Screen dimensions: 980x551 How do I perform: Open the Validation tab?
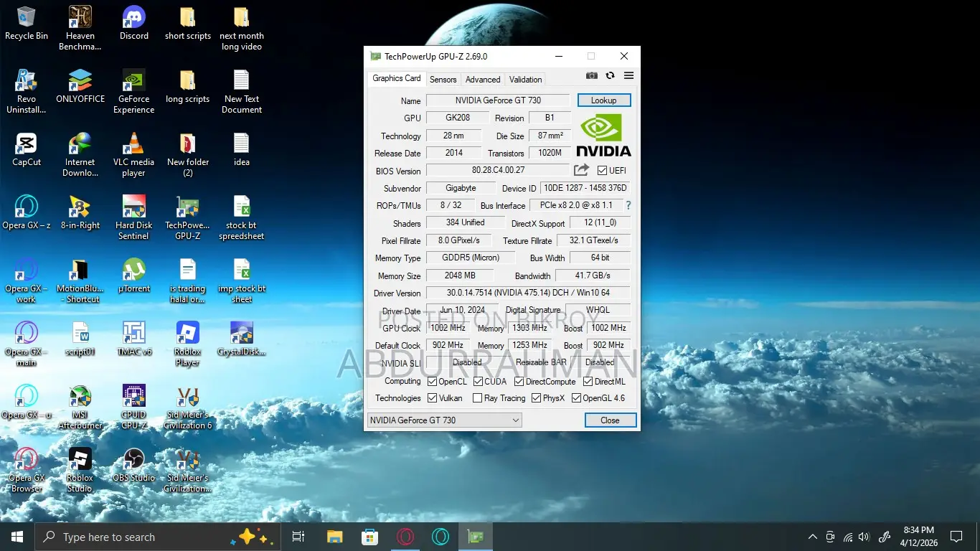pyautogui.click(x=526, y=80)
